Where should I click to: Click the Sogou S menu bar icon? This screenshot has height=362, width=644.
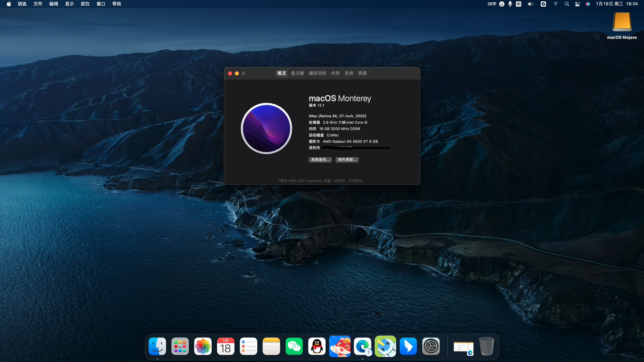pos(543,4)
